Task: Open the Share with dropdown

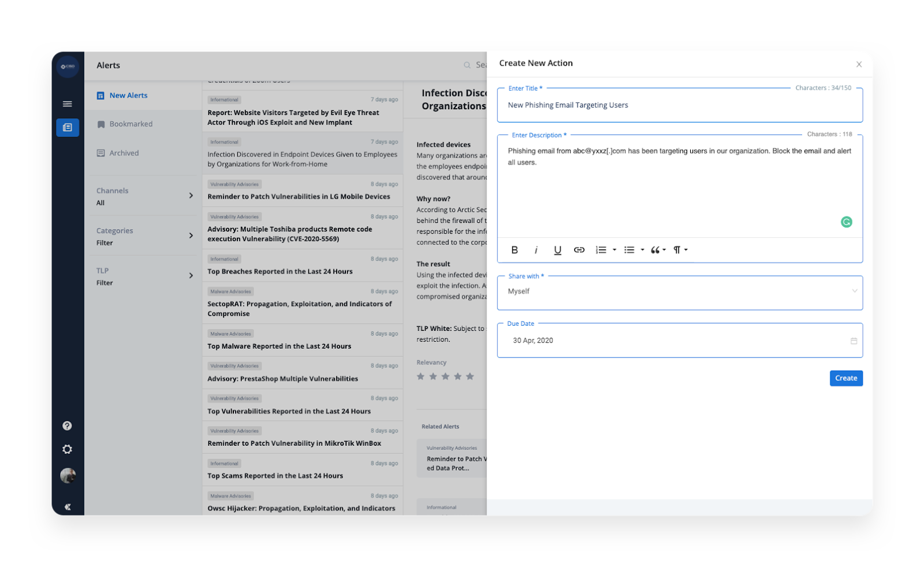Action: tap(680, 292)
